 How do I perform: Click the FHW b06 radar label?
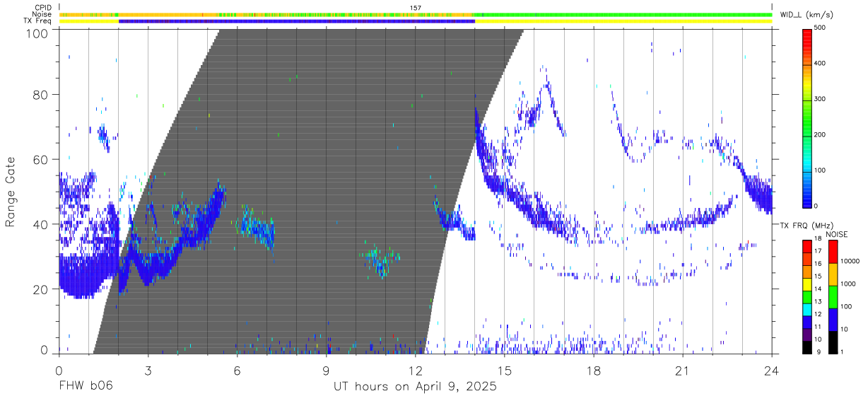pyautogui.click(x=86, y=387)
